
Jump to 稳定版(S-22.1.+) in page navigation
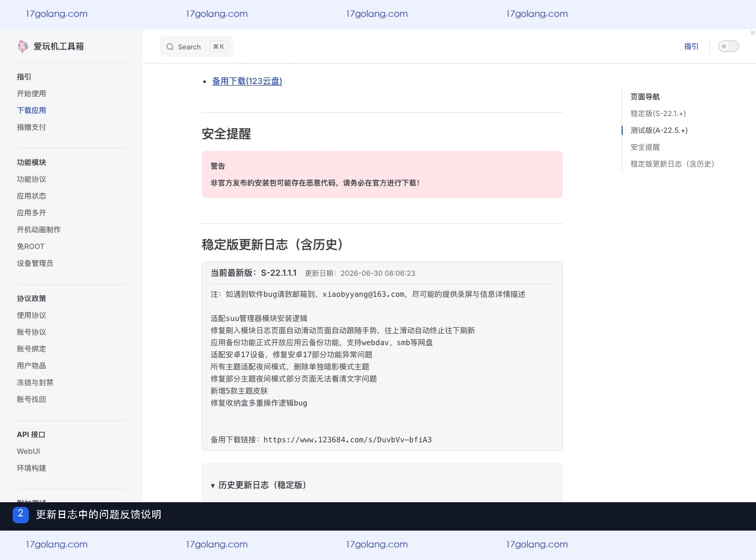tap(658, 113)
